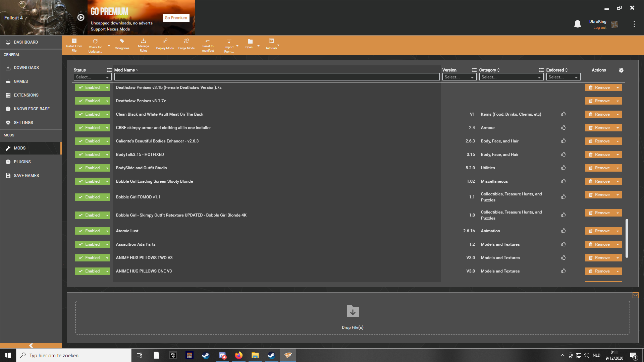Open File Explorer from taskbar
The width and height of the screenshot is (644, 362).
pos(255,355)
